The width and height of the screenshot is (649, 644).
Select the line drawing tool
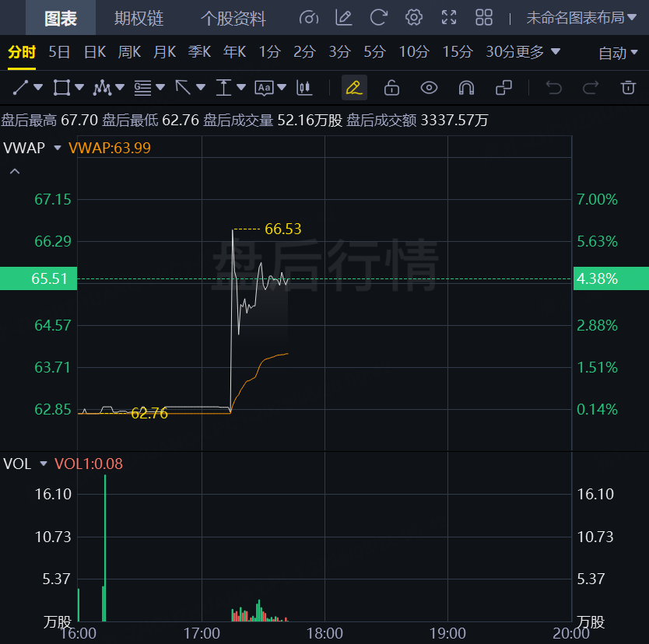pyautogui.click(x=21, y=88)
